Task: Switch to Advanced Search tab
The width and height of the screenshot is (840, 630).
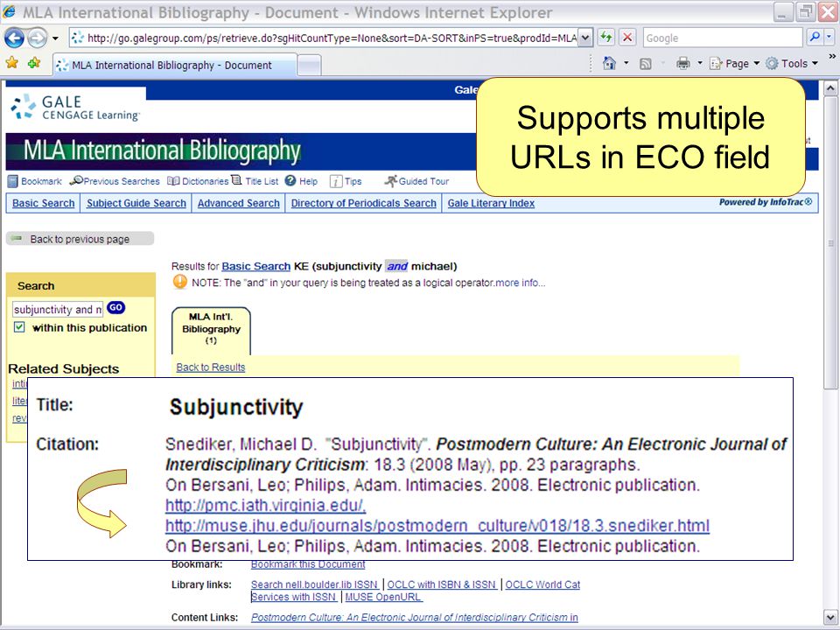Action: click(238, 203)
